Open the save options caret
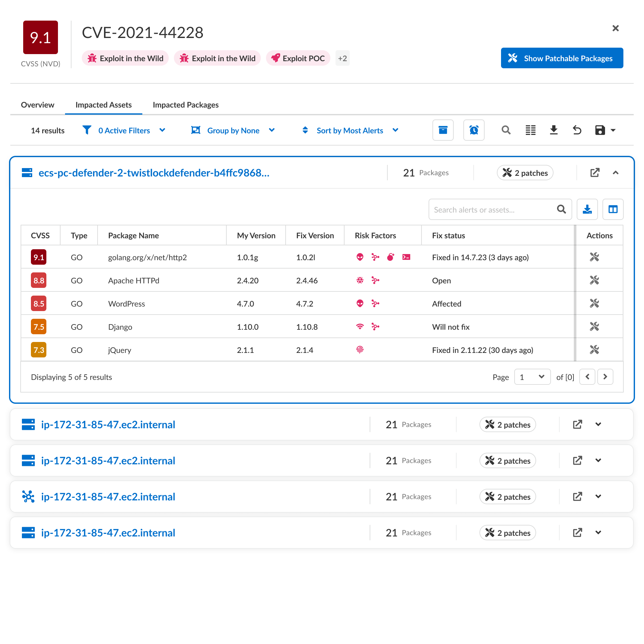Viewport: 644px width, 644px height. (613, 130)
